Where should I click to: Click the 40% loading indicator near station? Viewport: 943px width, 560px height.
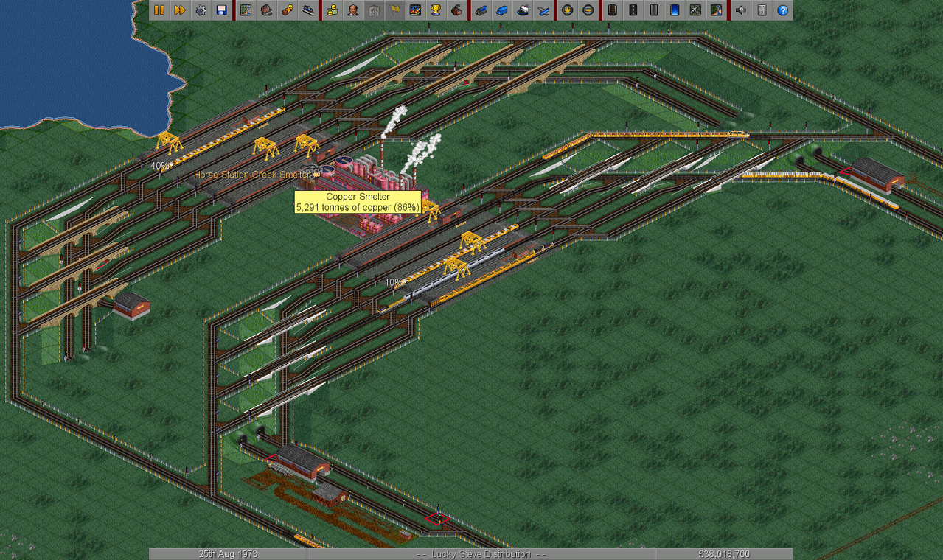tap(159, 166)
